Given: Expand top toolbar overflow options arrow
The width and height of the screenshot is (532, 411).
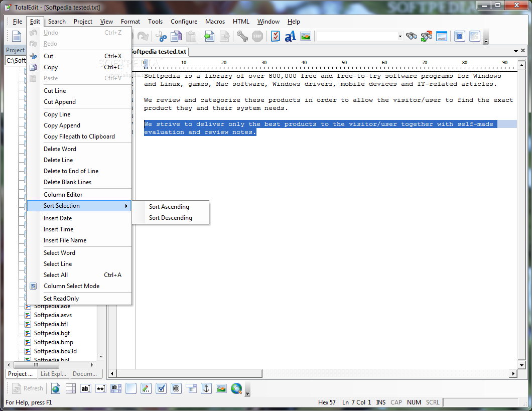Looking at the screenshot, I should [486, 41].
